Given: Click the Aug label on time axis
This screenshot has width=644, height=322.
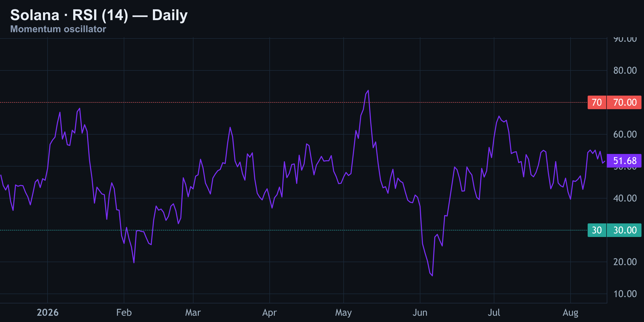Looking at the screenshot, I should tap(570, 313).
